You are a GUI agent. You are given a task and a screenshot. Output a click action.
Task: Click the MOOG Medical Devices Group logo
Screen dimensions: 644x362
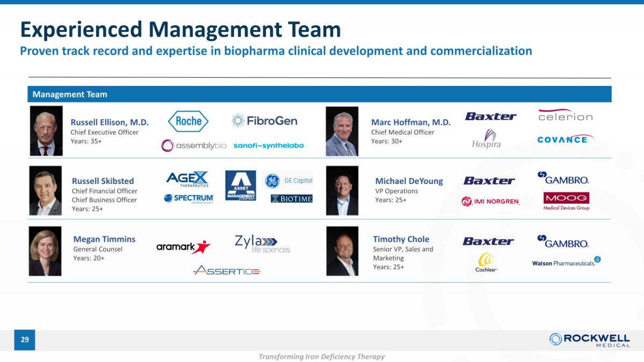[x=566, y=201]
